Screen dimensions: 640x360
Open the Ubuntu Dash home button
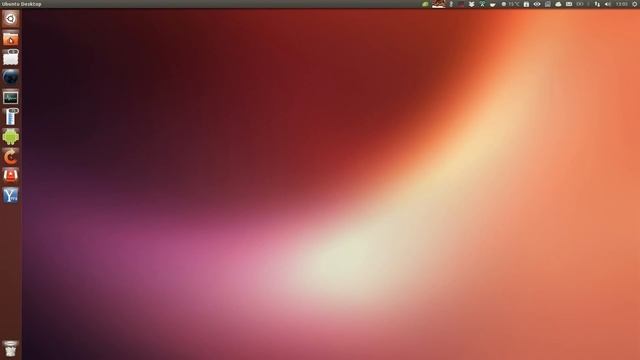tap(11, 19)
